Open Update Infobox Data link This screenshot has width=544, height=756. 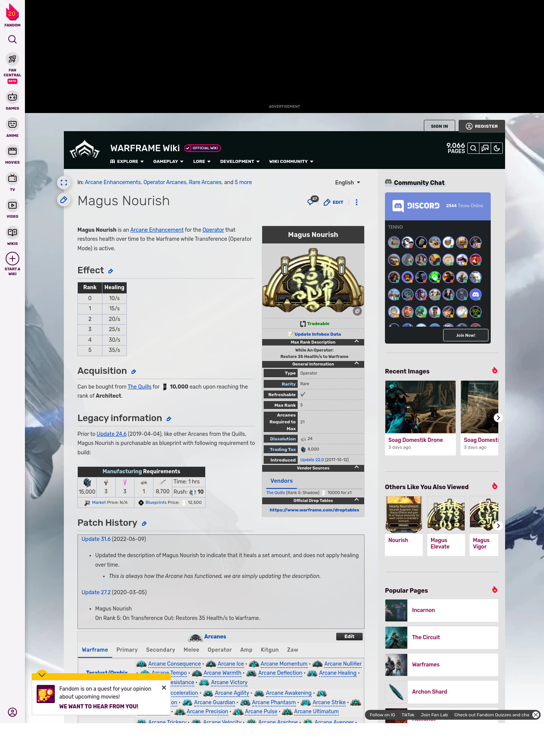coord(318,334)
